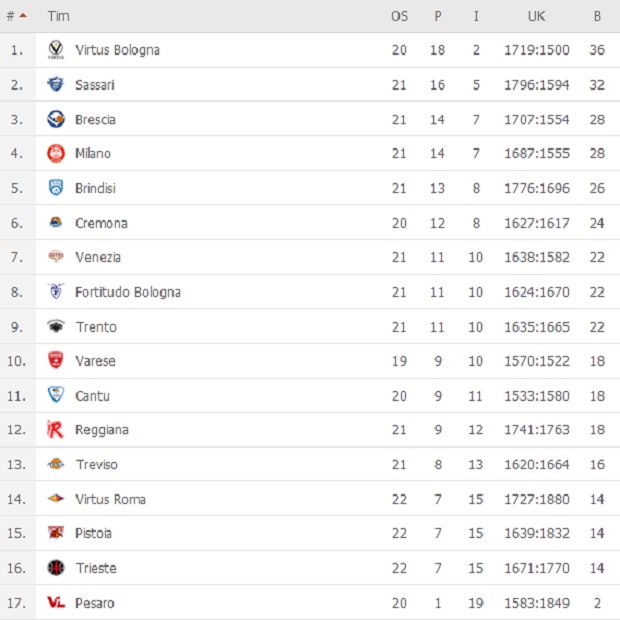Open the Fortitudo Bologna team link

127,292
